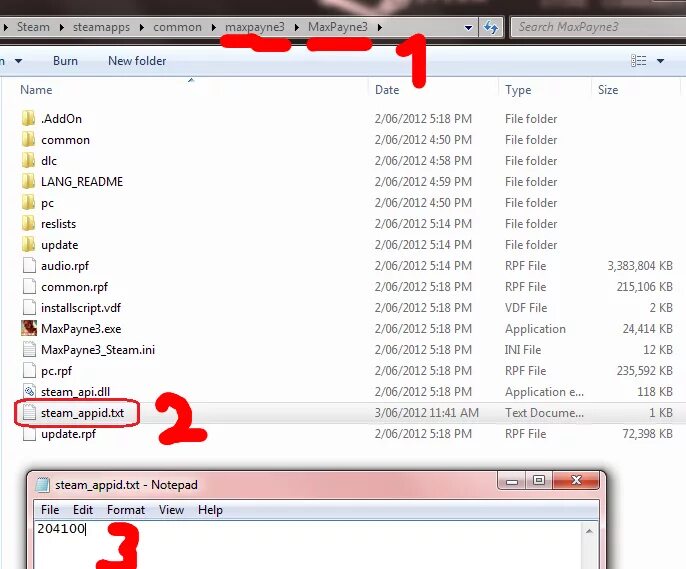The image size is (686, 569).
Task: Click the installscript.vdf file icon
Action: click(x=29, y=307)
